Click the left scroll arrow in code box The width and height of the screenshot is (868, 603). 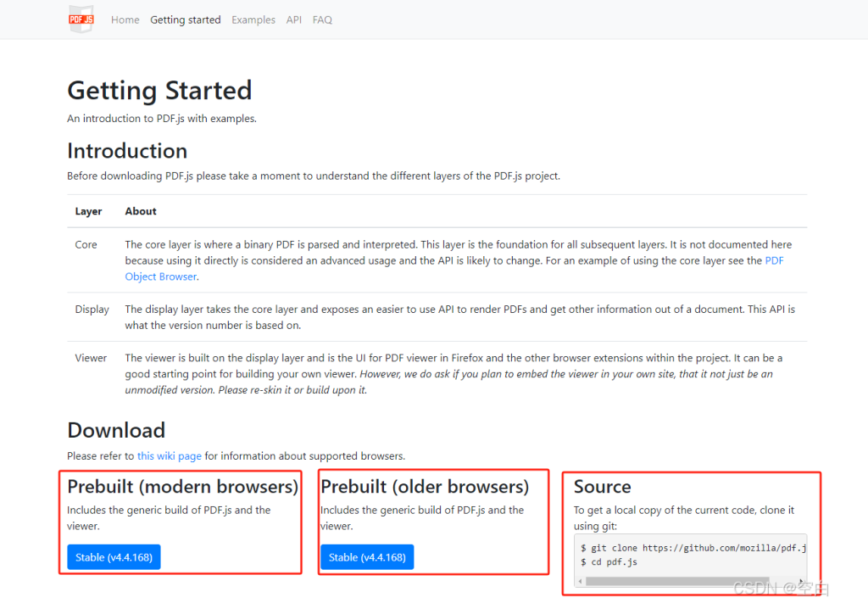581,582
